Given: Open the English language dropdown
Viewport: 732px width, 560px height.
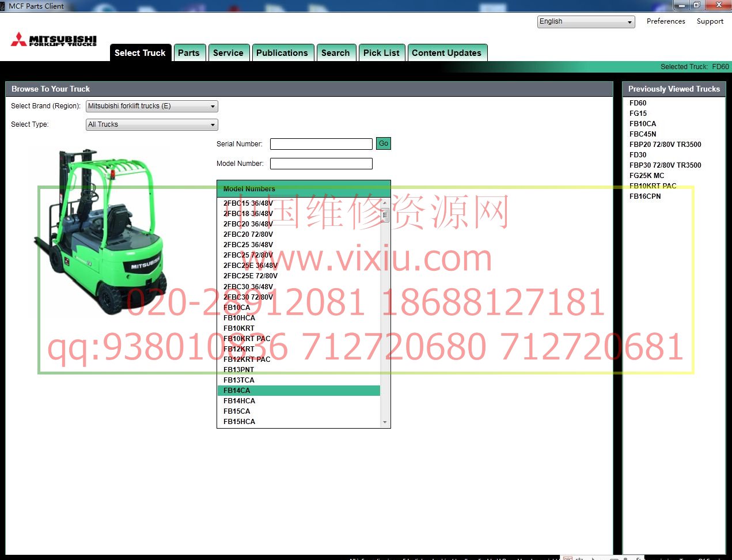Looking at the screenshot, I should pos(586,22).
